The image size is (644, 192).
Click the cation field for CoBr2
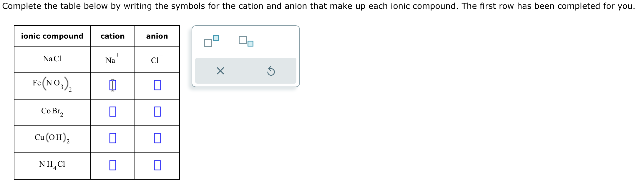pos(112,112)
